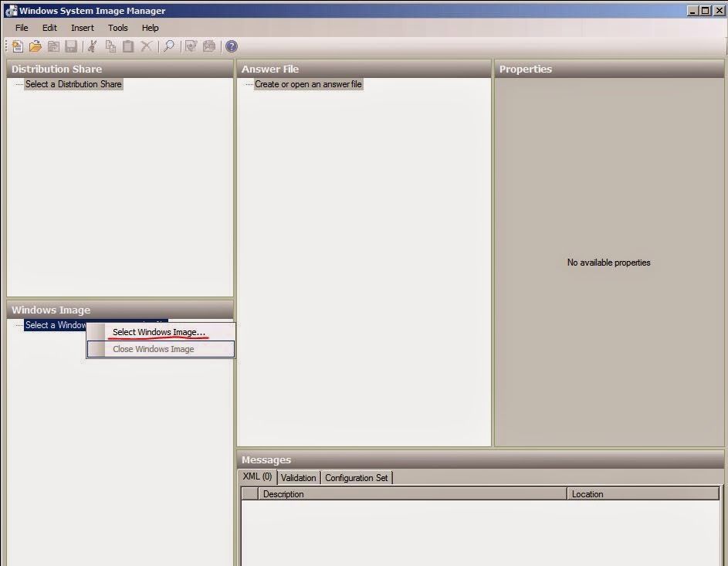Viewport: 728px width, 566px height.
Task: Click the Answer File panel header
Action: tap(364, 69)
